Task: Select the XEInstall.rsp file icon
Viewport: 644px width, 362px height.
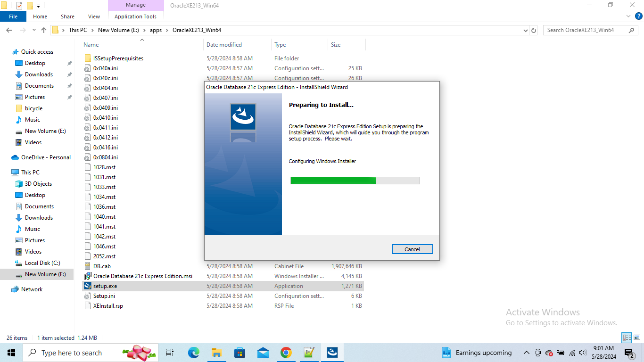Action: click(x=87, y=306)
